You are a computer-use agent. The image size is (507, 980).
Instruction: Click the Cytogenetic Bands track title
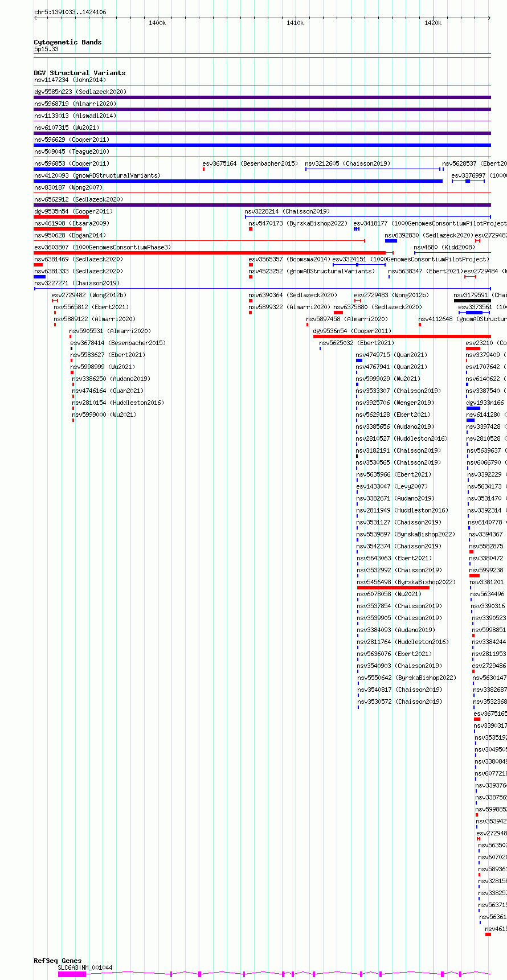68,42
